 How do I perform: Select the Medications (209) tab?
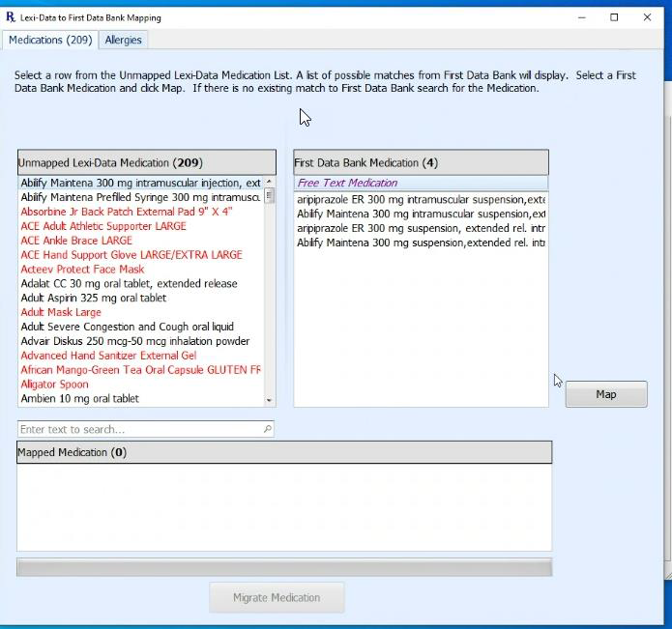[49, 40]
